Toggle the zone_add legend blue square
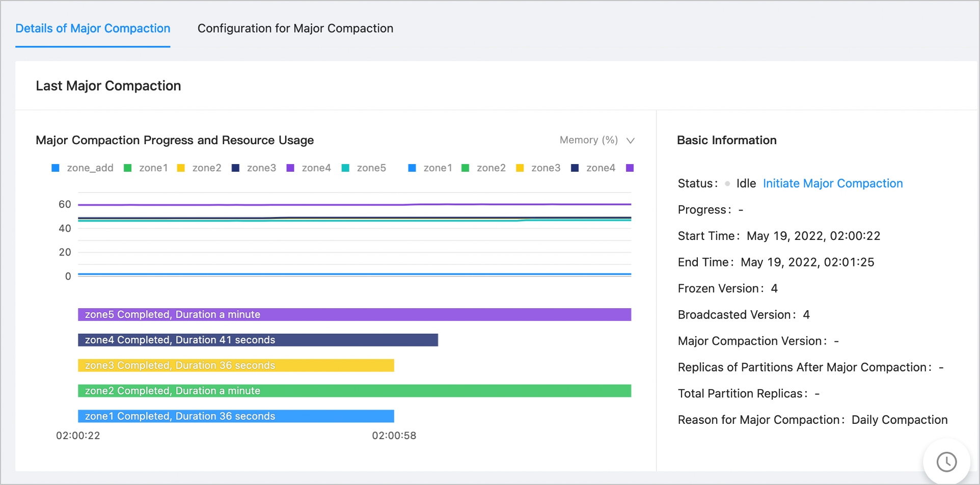 [x=56, y=168]
